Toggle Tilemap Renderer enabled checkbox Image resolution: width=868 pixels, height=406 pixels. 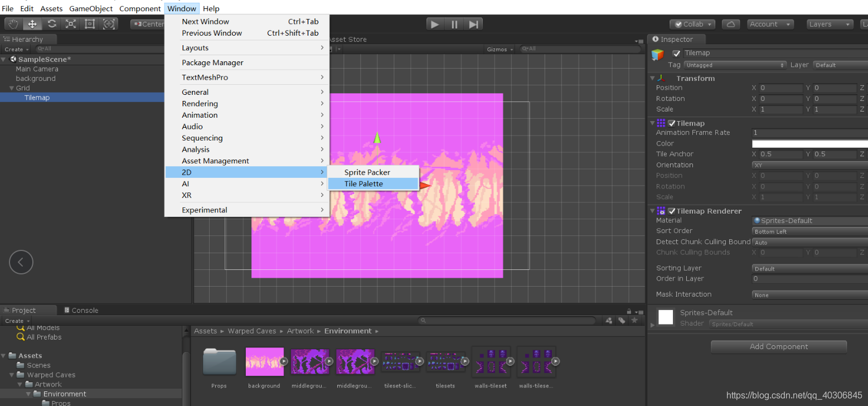pos(672,211)
